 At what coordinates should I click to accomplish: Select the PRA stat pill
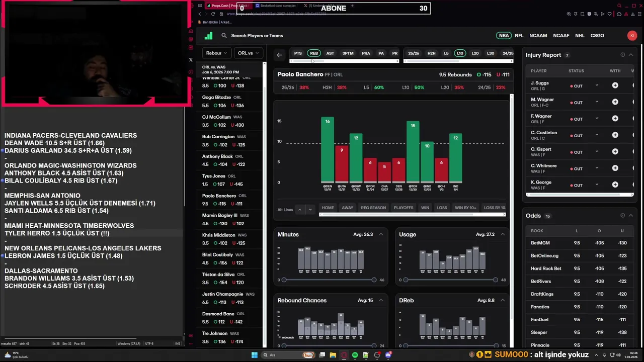(366, 53)
